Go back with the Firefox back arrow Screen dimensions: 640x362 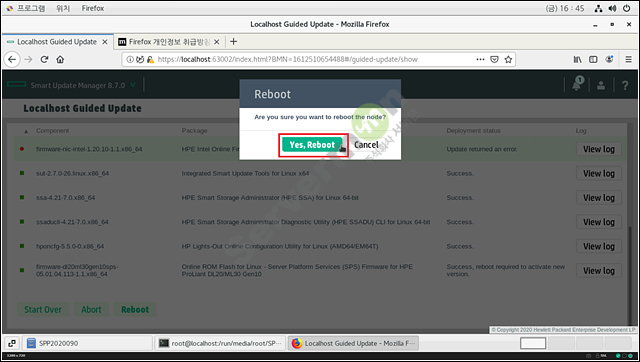(x=12, y=60)
